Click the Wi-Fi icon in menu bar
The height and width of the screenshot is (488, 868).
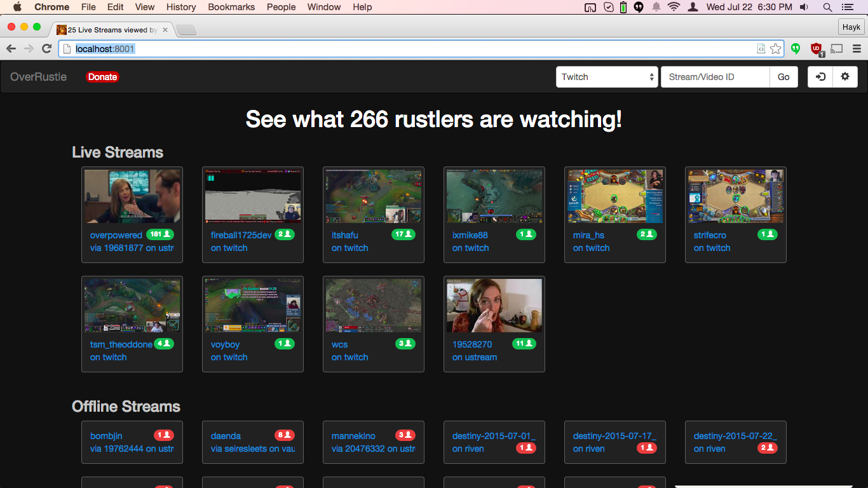pyautogui.click(x=674, y=7)
